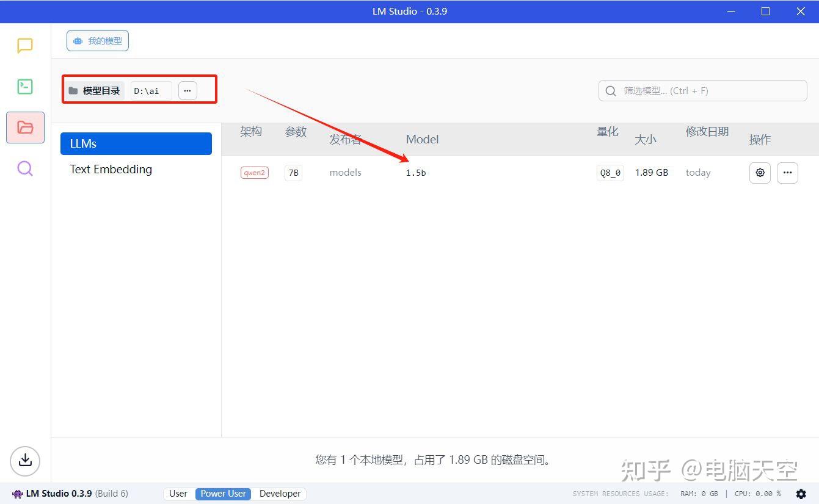819x504 pixels.
Task: Open the Developer terminal sidebar icon
Action: [25, 87]
